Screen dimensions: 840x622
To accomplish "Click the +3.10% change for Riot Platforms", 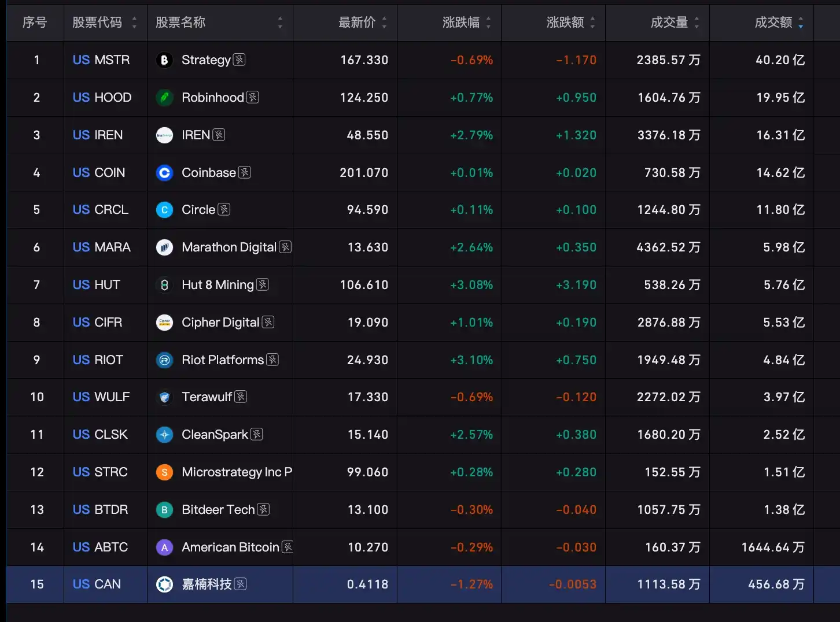I will click(471, 360).
